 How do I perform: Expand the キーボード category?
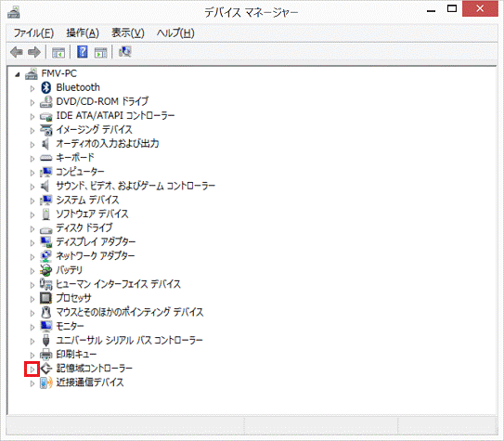[32, 159]
